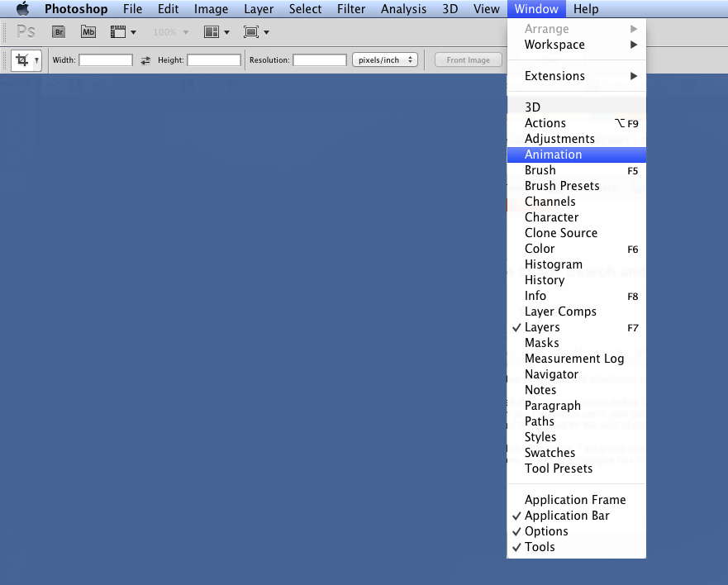Expand the Arrange Documents dropdown arrow
This screenshot has width=728, height=585.
(226, 32)
